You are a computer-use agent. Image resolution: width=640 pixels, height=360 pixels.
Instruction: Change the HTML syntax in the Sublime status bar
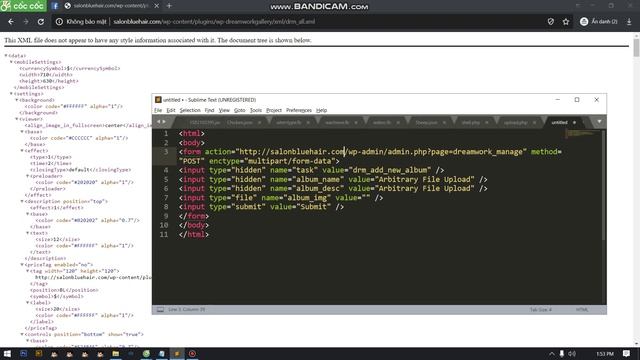click(582, 310)
